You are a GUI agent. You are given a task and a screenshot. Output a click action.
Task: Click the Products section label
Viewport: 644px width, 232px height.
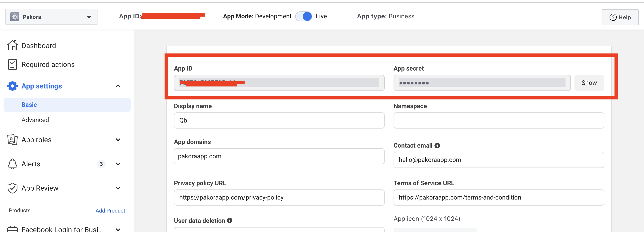(20, 211)
